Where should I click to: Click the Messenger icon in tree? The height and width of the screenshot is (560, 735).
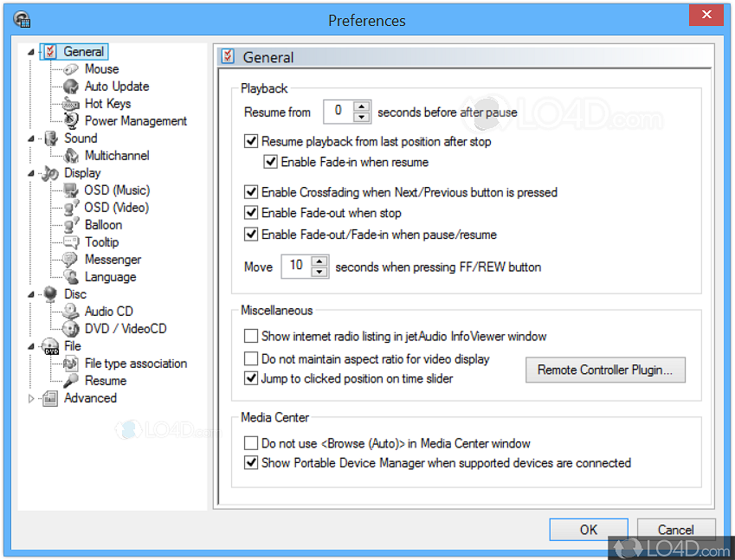coord(71,260)
